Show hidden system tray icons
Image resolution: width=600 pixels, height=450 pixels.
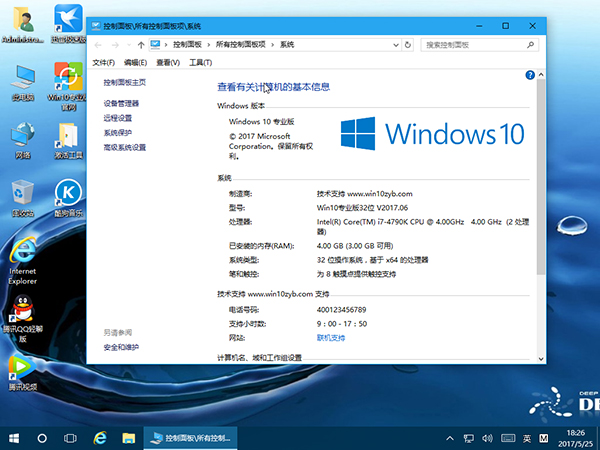(x=449, y=438)
